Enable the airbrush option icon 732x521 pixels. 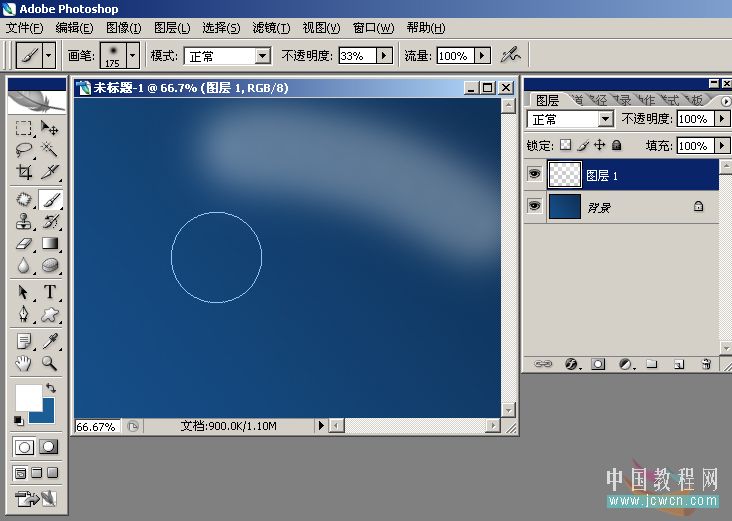click(511, 56)
